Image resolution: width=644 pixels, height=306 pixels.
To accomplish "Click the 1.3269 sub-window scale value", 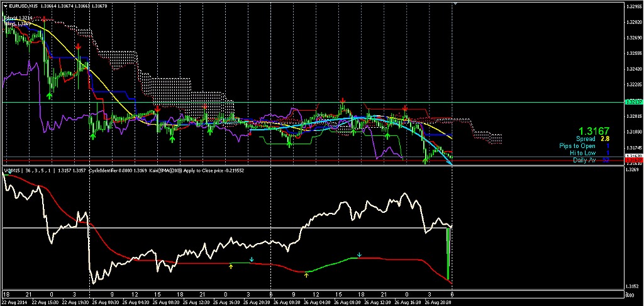I will point(630,169).
